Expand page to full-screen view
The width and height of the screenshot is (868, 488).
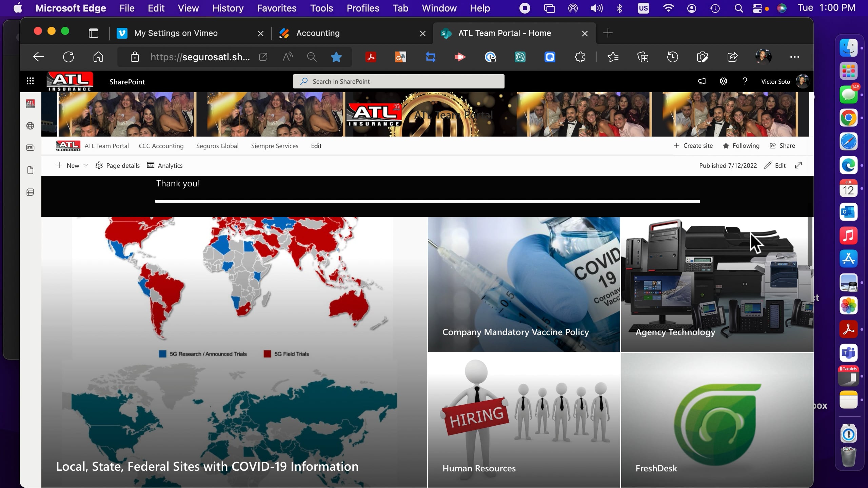point(798,165)
